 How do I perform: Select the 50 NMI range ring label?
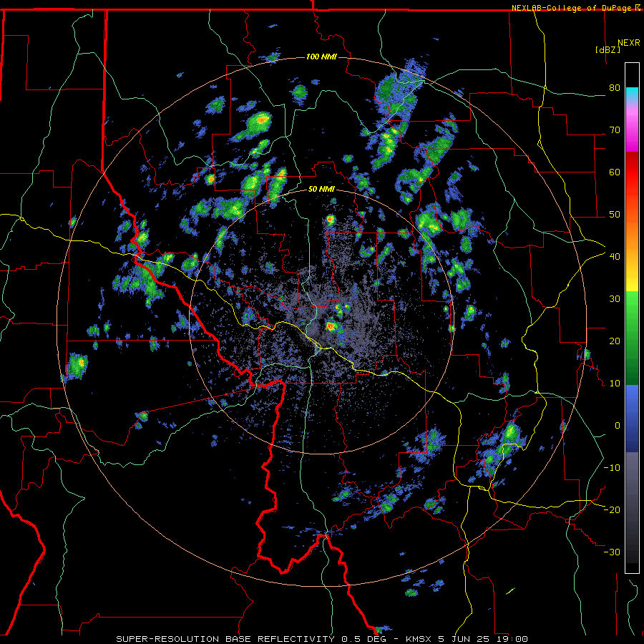(x=321, y=189)
